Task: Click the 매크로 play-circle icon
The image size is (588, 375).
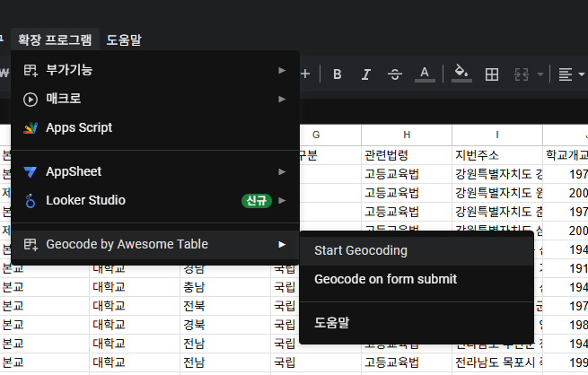Action: pos(31,100)
